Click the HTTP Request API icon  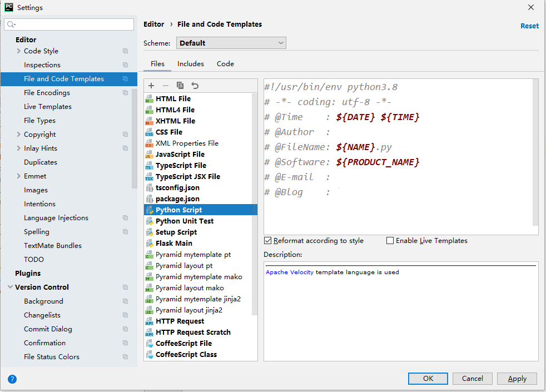149,321
